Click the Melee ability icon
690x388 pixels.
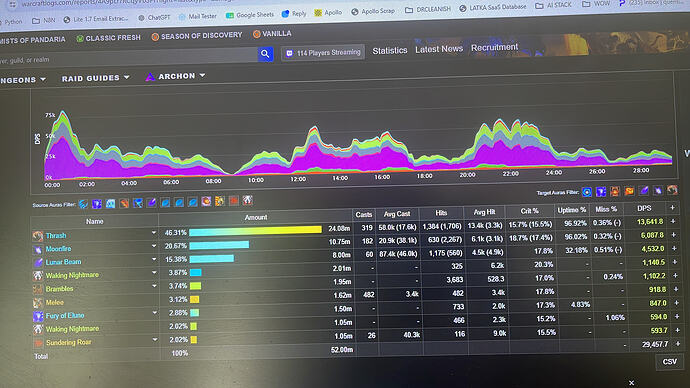pyautogui.click(x=38, y=303)
